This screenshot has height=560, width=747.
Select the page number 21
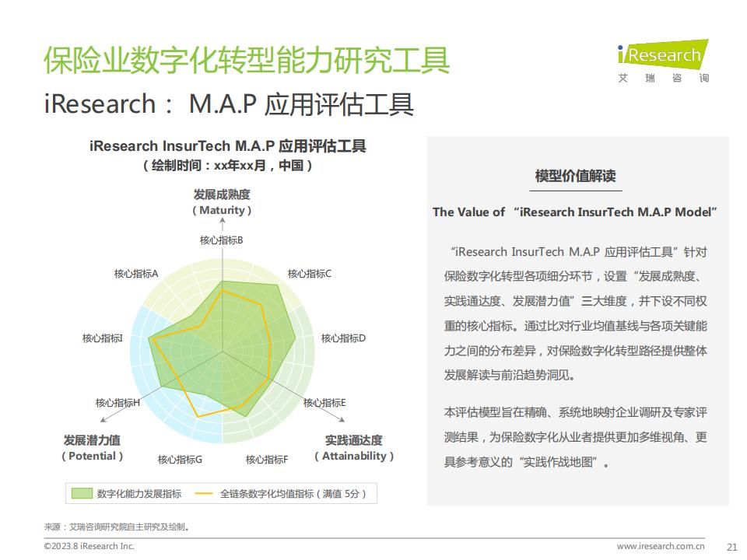(731, 547)
